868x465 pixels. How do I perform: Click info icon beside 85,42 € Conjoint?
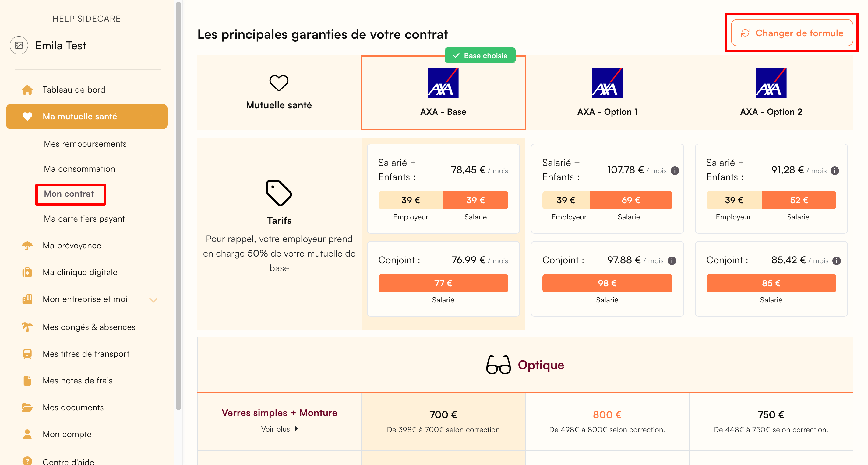click(x=836, y=260)
